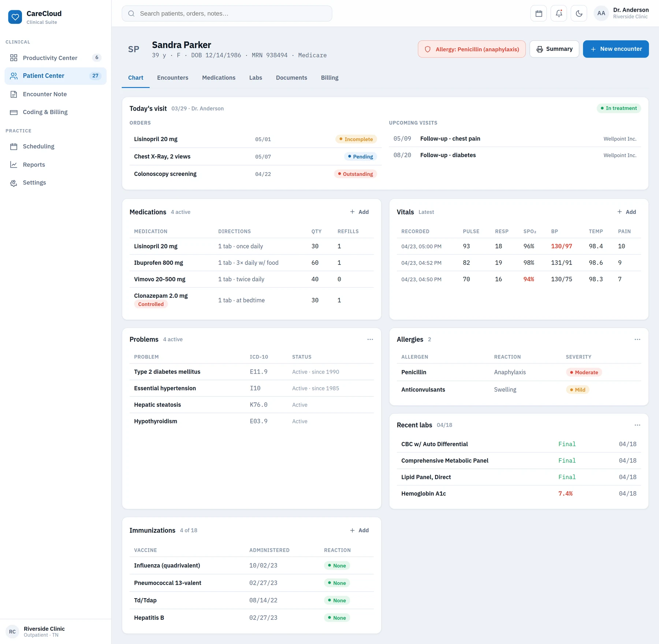The width and height of the screenshot is (659, 644).
Task: Select the Type 2 diabetes mellitus problem
Action: pyautogui.click(x=252, y=372)
